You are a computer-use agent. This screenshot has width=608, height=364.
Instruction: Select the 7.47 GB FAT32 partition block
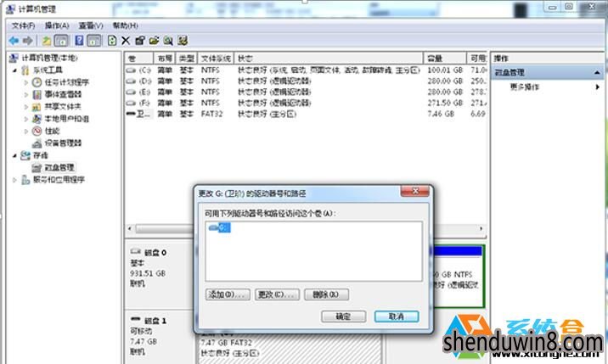pyautogui.click(x=290, y=348)
